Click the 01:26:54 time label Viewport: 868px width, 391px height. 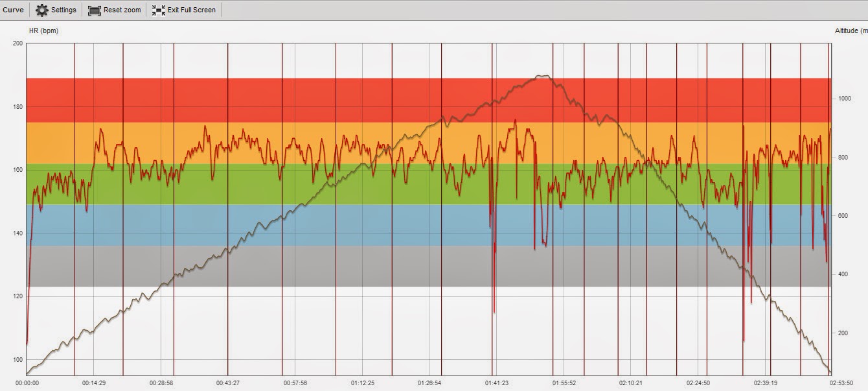pyautogui.click(x=429, y=383)
